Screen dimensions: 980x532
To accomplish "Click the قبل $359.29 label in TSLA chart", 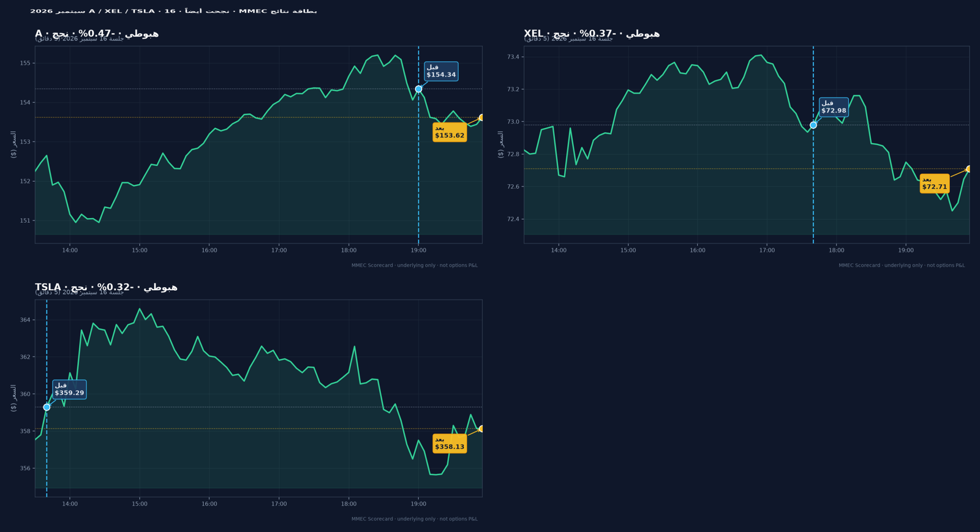I will pyautogui.click(x=69, y=389).
